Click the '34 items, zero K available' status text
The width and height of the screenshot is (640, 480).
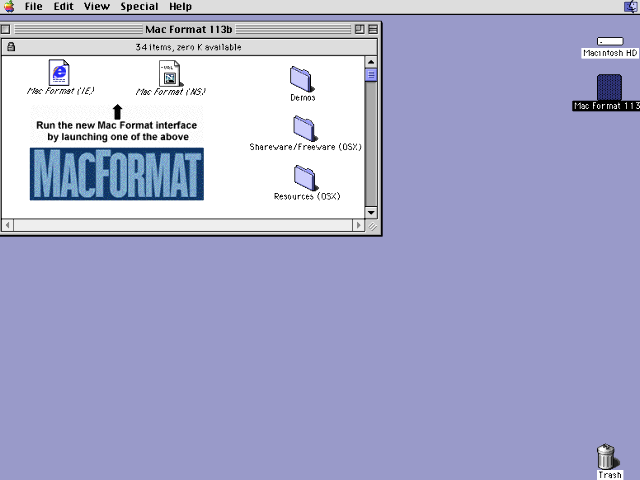tap(188, 47)
